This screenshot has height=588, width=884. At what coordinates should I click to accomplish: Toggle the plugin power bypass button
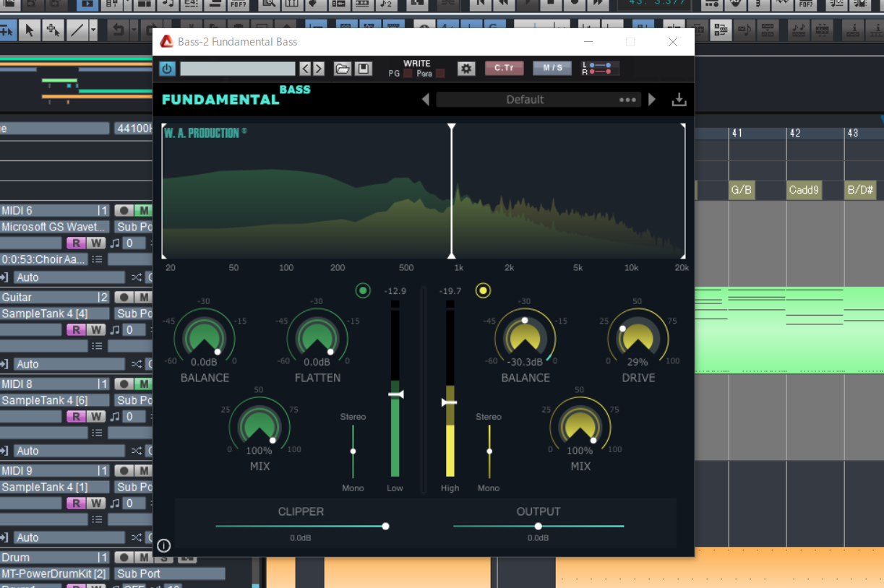pos(167,69)
